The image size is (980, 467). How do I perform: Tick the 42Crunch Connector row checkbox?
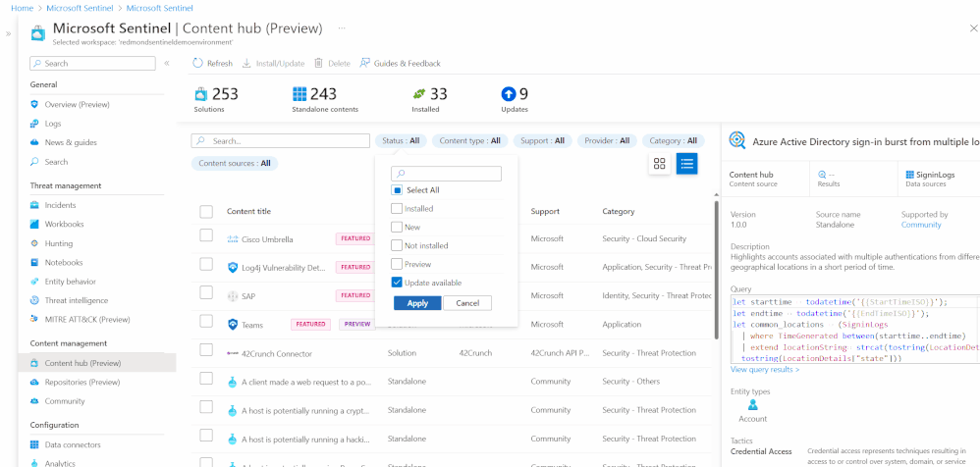[206, 349]
